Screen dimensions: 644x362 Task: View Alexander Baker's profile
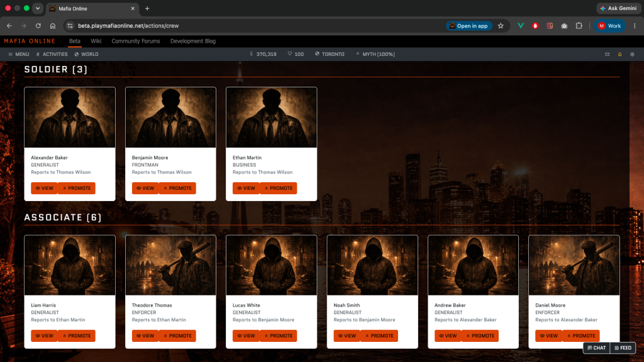[45, 188]
